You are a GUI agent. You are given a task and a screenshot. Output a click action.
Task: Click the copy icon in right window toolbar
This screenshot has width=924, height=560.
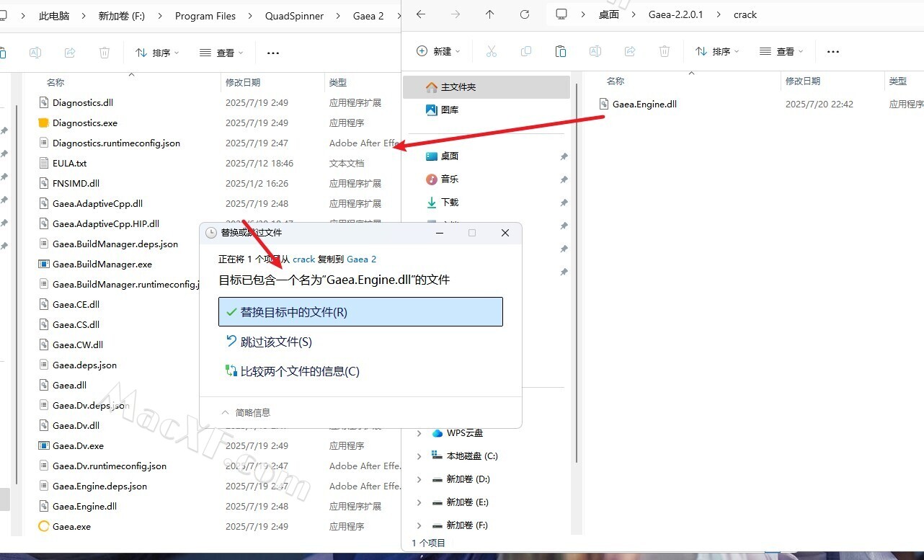526,51
